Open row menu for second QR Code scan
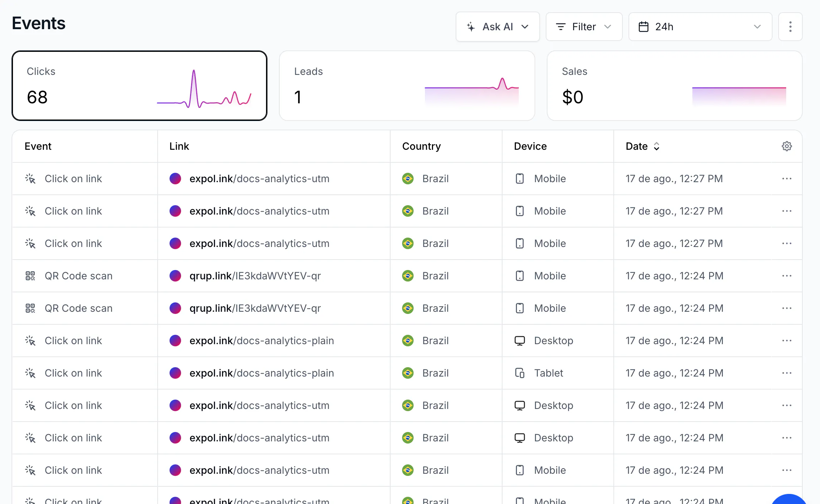The height and width of the screenshot is (504, 820). tap(787, 308)
